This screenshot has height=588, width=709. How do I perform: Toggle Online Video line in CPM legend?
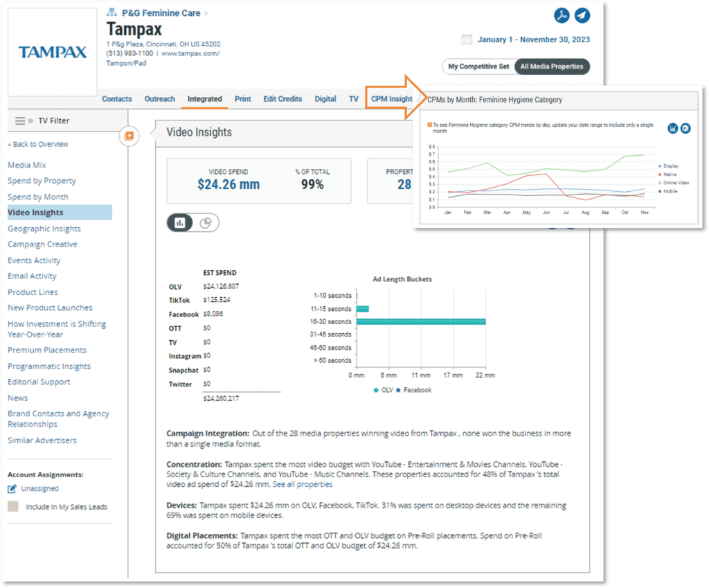674,183
